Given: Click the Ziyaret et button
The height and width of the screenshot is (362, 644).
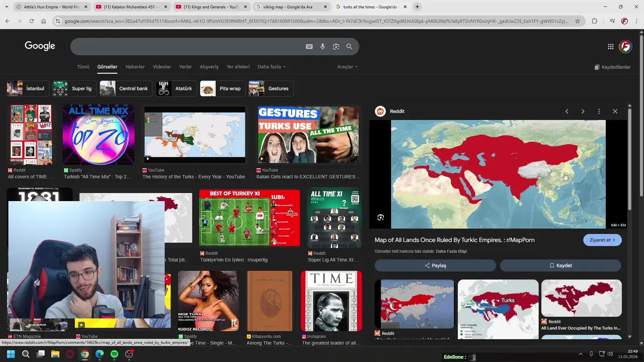Looking at the screenshot, I should tap(602, 240).
